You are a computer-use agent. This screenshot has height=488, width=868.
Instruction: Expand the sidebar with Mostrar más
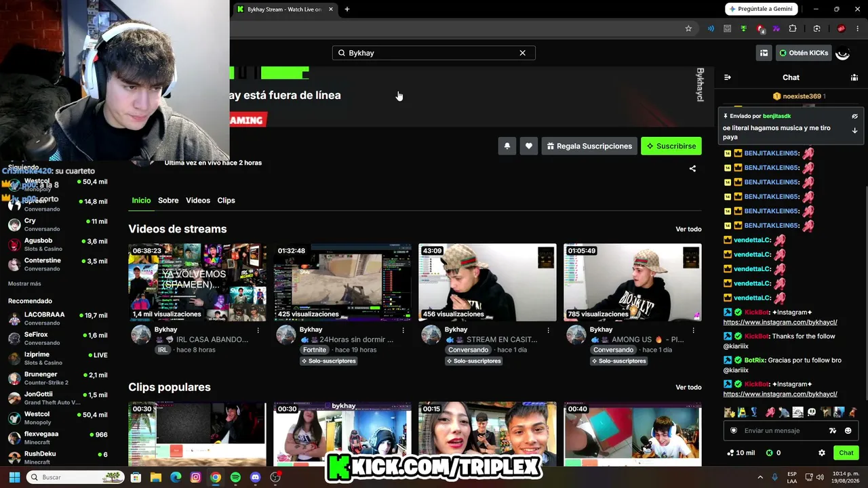[x=24, y=284]
